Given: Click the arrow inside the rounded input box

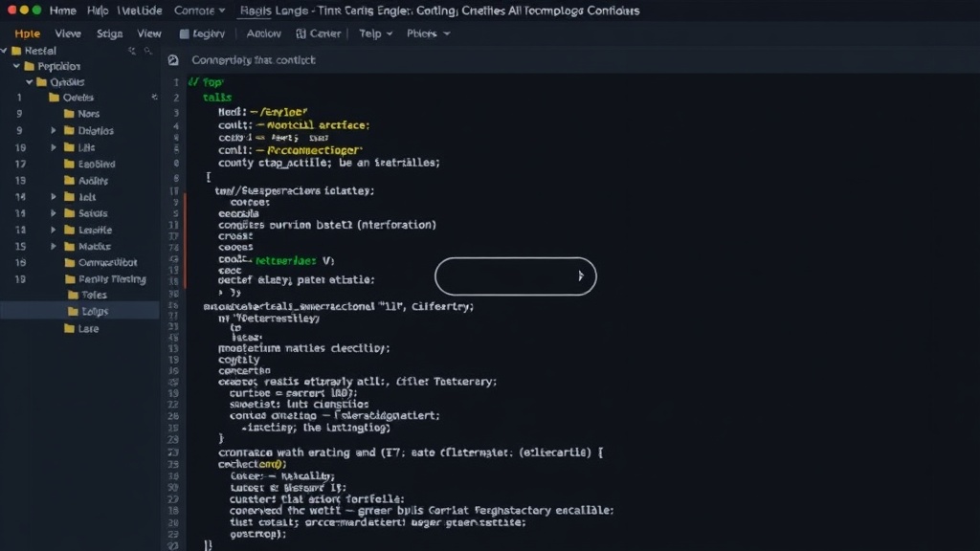Looking at the screenshot, I should 581,275.
